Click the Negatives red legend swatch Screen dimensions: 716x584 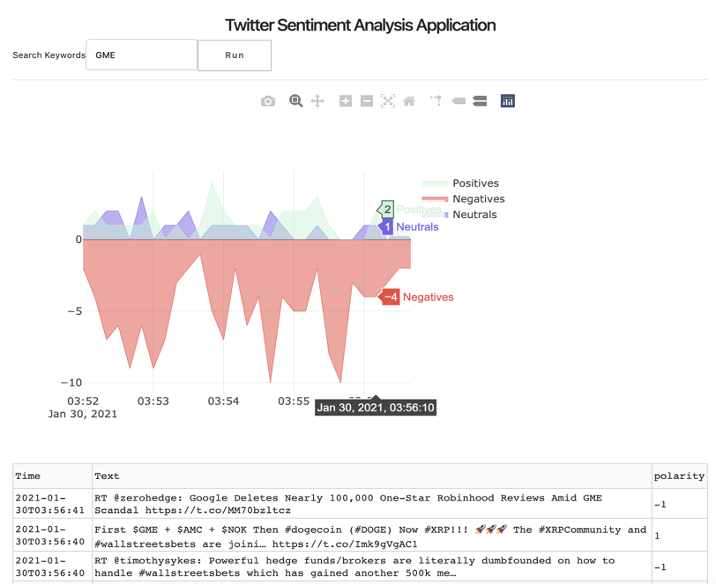click(x=435, y=199)
